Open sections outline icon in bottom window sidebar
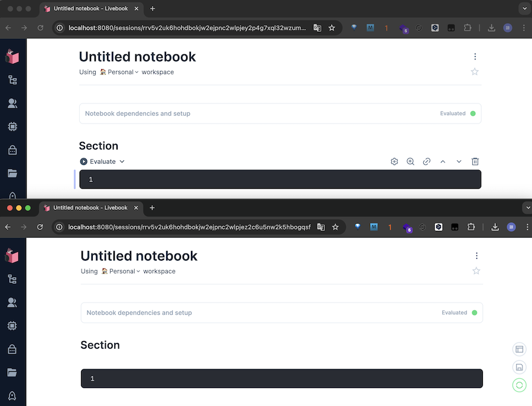Screen dimensions: 532x406 [x=12, y=279]
